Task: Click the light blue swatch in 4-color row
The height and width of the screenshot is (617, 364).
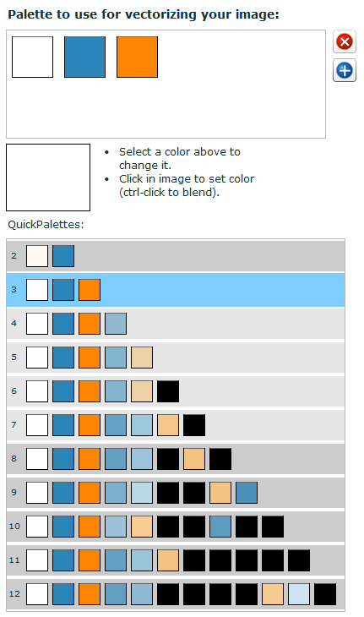Action: tap(116, 324)
